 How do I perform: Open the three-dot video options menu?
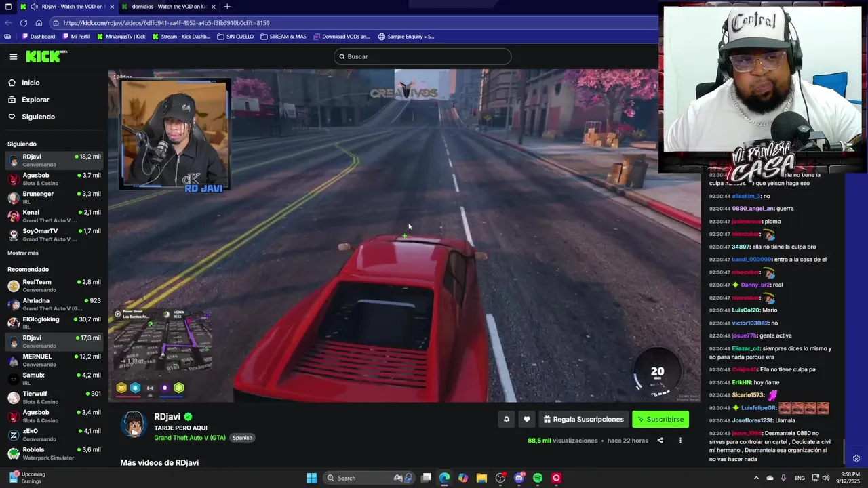680,441
